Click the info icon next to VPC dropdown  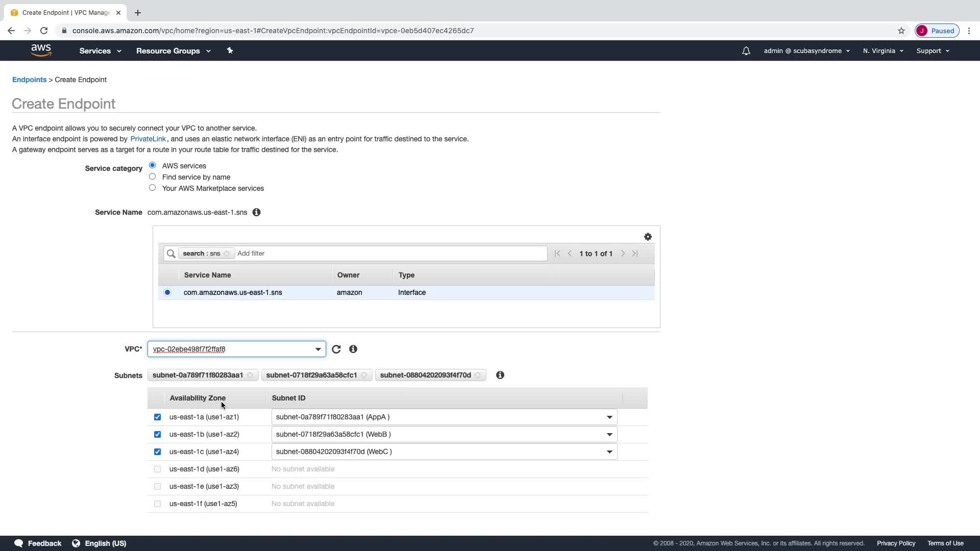353,349
